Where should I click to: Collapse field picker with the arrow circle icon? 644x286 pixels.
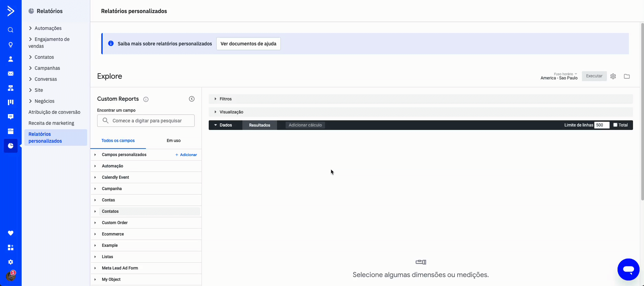pyautogui.click(x=192, y=99)
